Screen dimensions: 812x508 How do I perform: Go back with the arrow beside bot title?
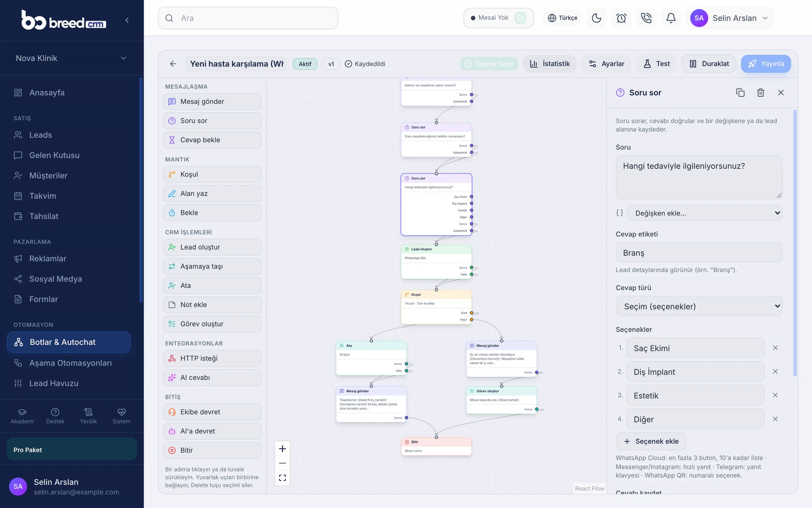point(173,64)
